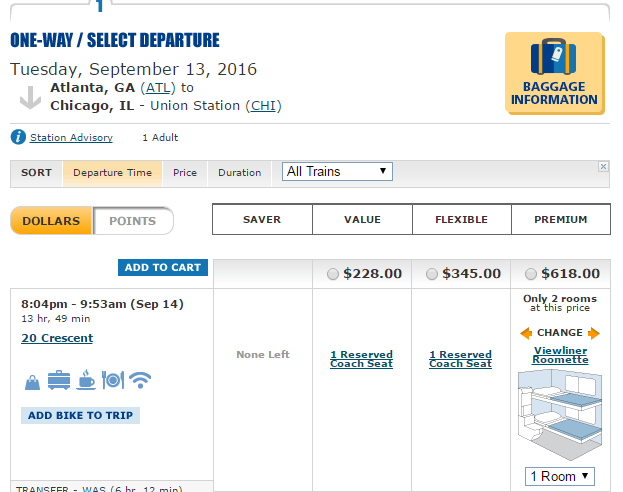Viewport: 623px width, 492px height.
Task: Open the All Trains filter dropdown
Action: (x=337, y=172)
